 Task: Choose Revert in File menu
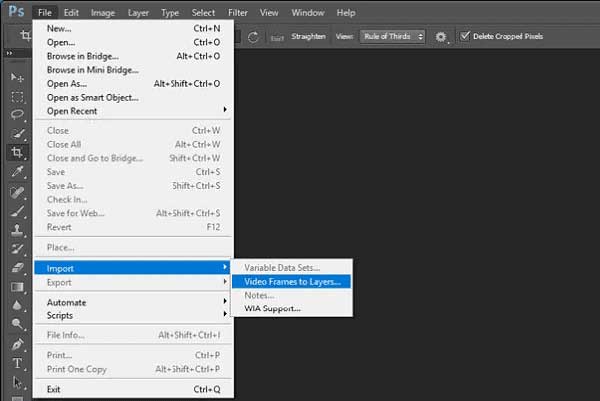coord(132,227)
